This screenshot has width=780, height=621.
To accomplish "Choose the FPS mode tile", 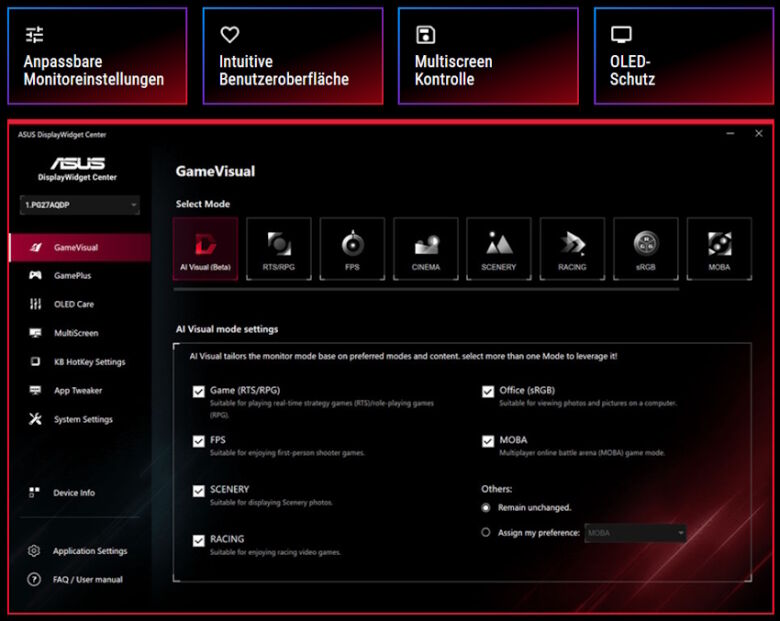I will pyautogui.click(x=352, y=249).
